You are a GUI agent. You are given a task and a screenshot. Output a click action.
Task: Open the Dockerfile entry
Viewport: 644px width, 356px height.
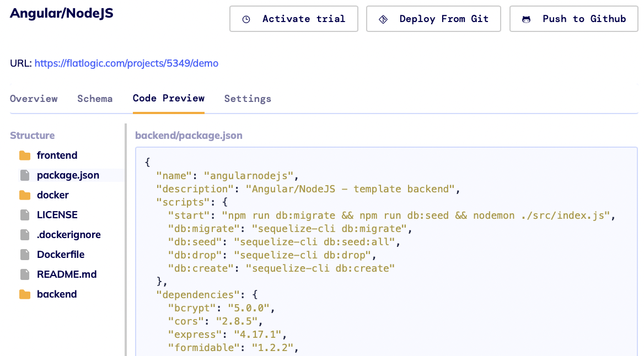[x=61, y=255]
